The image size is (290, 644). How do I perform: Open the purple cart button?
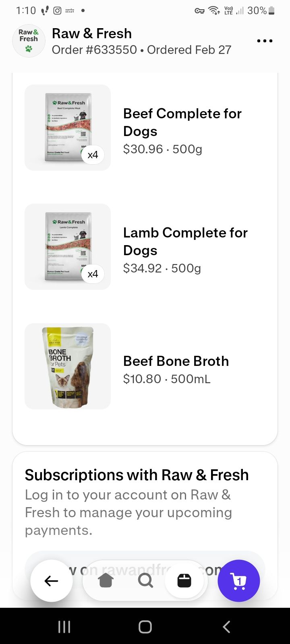239,581
